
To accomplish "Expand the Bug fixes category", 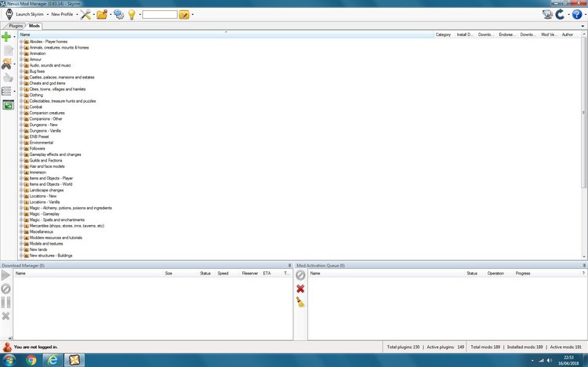I will (x=21, y=71).
